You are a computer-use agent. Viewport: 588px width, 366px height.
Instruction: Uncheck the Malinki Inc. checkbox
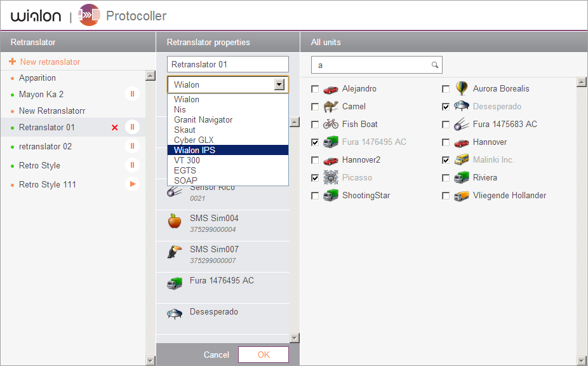[x=446, y=160]
